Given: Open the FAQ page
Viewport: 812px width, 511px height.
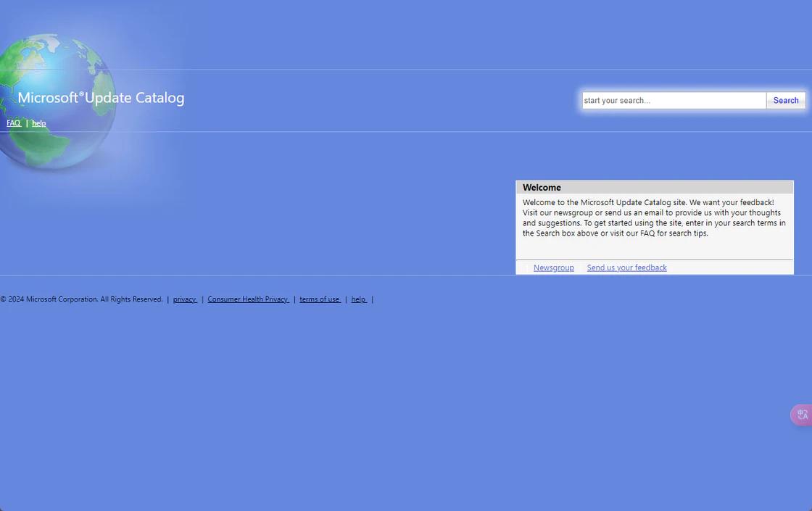Looking at the screenshot, I should click(13, 122).
